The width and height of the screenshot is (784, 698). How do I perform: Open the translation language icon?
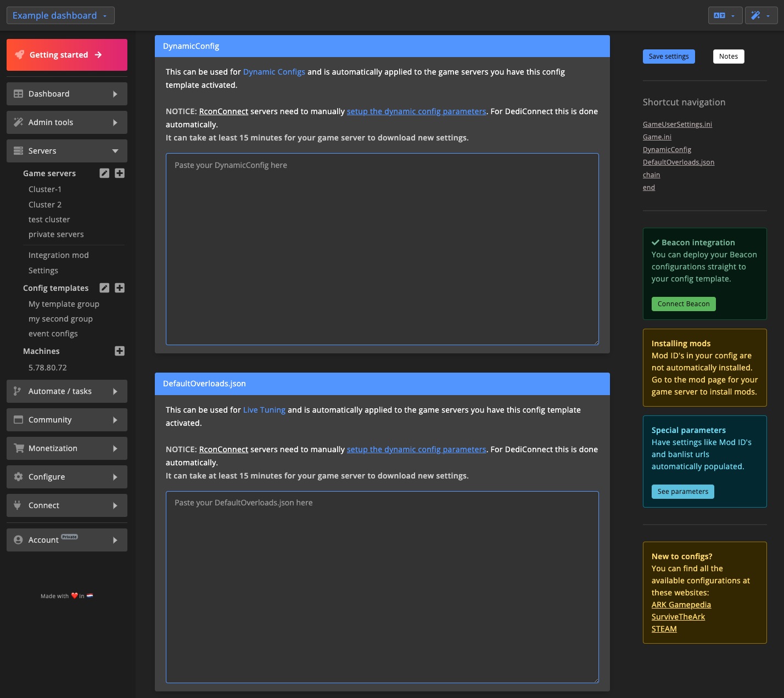pyautogui.click(x=720, y=15)
